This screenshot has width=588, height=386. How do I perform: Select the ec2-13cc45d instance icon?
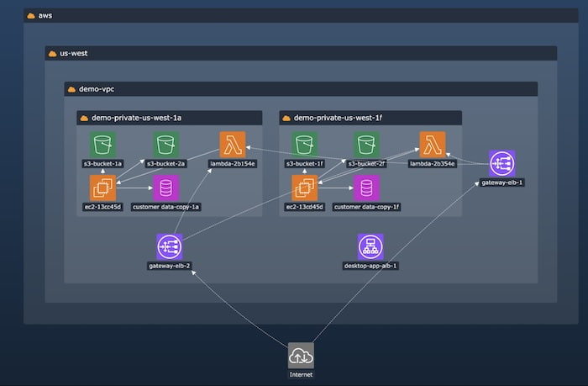(102, 188)
